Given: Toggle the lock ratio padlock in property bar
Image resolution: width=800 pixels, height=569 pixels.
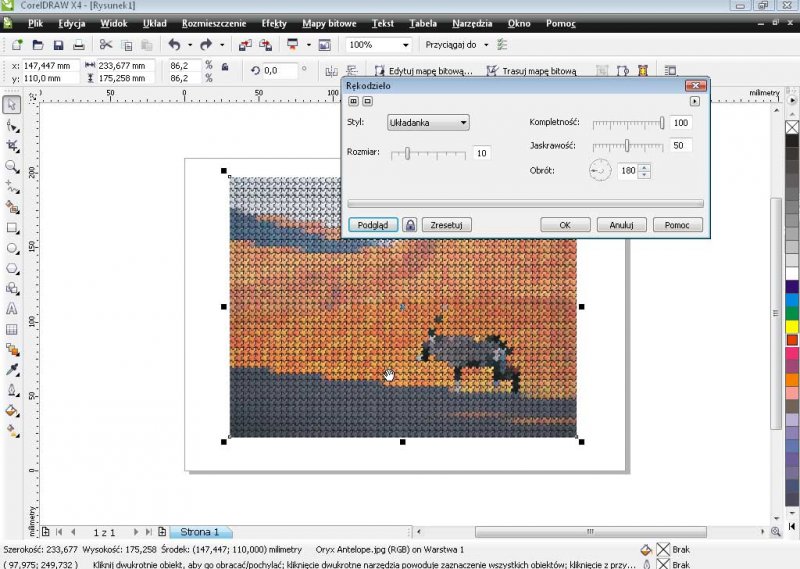Looking at the screenshot, I should (x=225, y=68).
